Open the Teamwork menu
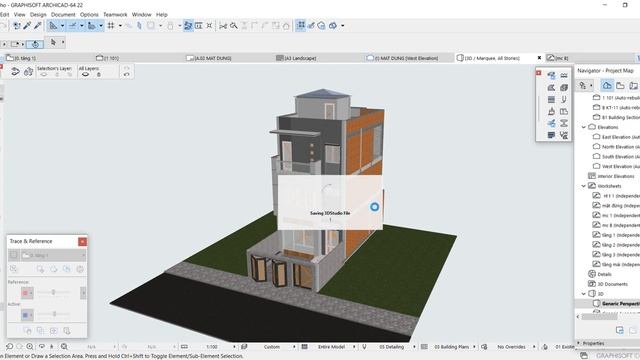640x360 pixels. (115, 15)
